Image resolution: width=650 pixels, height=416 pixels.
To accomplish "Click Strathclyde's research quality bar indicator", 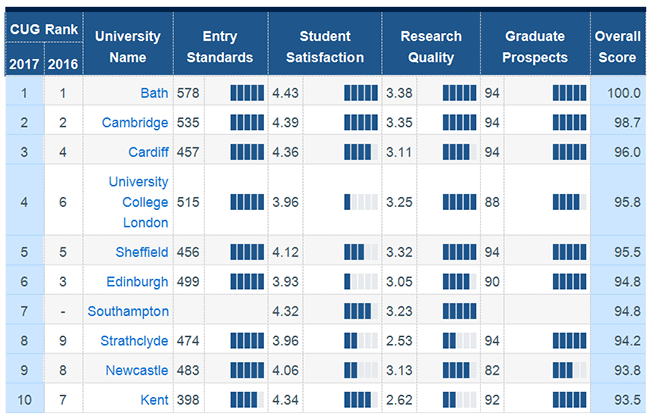I will 459,341.
